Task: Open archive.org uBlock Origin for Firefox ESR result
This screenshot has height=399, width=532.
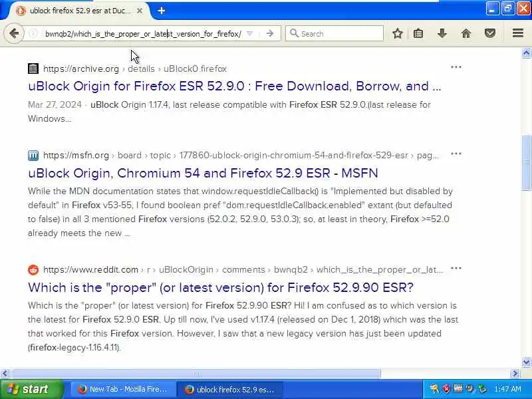Action: tap(235, 86)
